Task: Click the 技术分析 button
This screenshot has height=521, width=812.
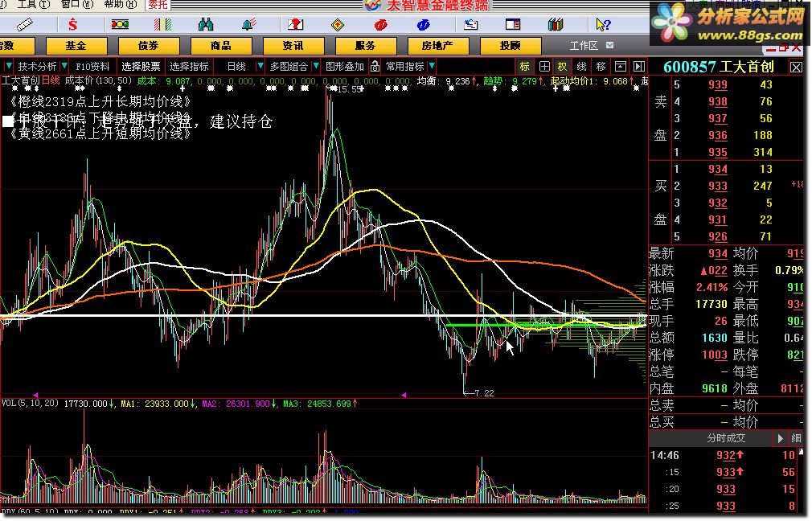Action: coord(37,66)
